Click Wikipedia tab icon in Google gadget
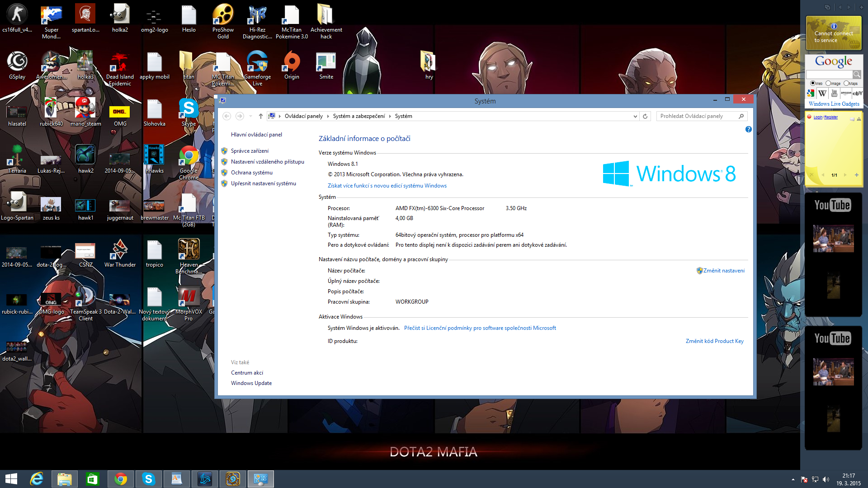The height and width of the screenshot is (488, 868). pyautogui.click(x=822, y=94)
